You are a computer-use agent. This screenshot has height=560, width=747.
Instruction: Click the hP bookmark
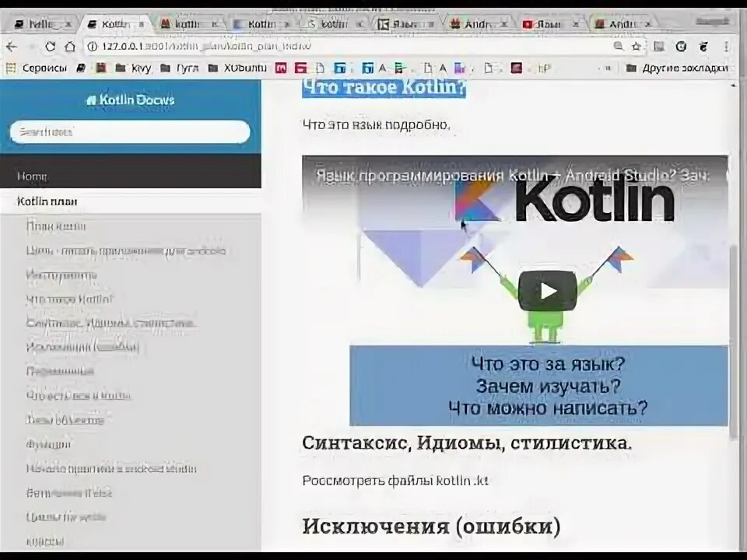tap(545, 68)
